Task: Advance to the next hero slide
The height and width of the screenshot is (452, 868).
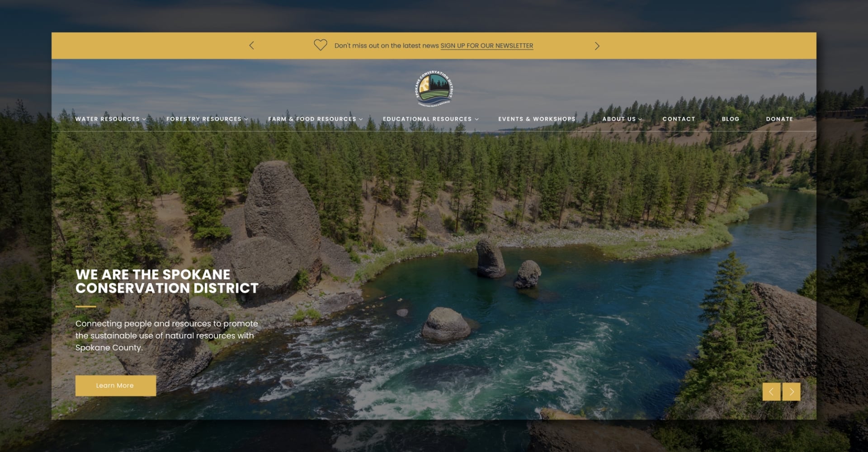Action: coord(792,392)
